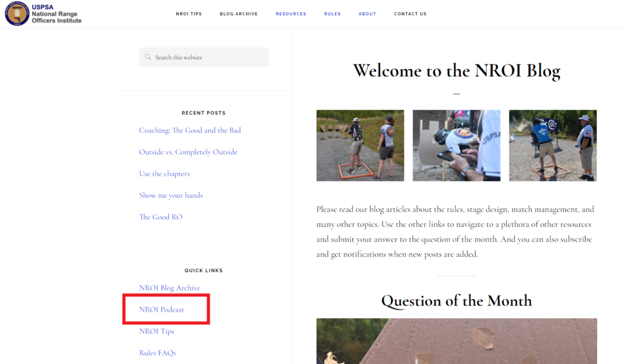Open the Rules FAQs quick link
This screenshot has width=624, height=364.
pos(157,353)
